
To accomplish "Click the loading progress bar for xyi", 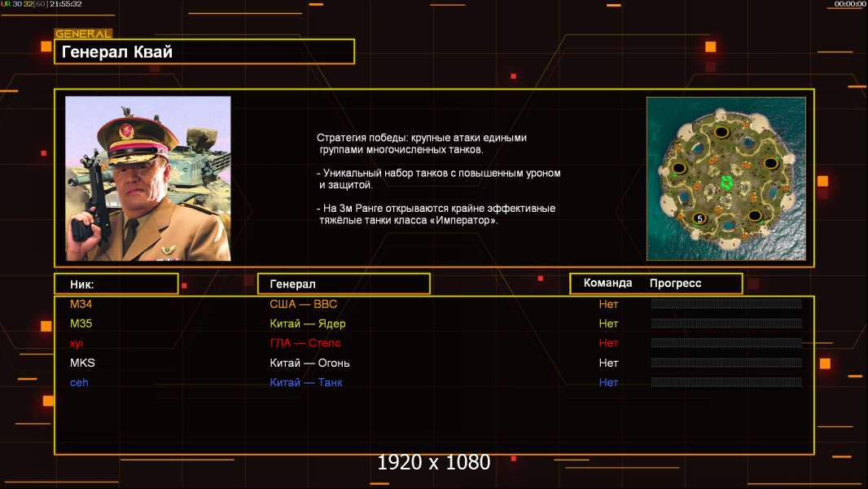I will click(x=726, y=343).
